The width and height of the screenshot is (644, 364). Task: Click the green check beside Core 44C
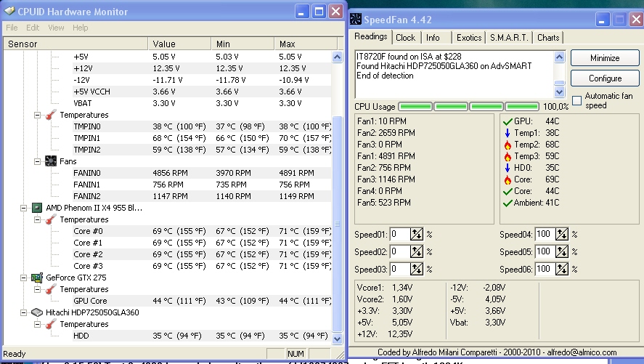[508, 191]
